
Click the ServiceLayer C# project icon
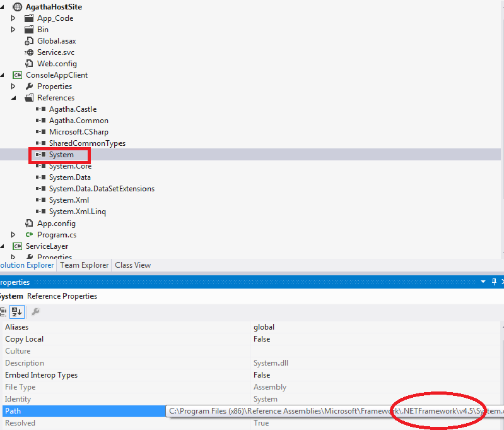point(18,246)
